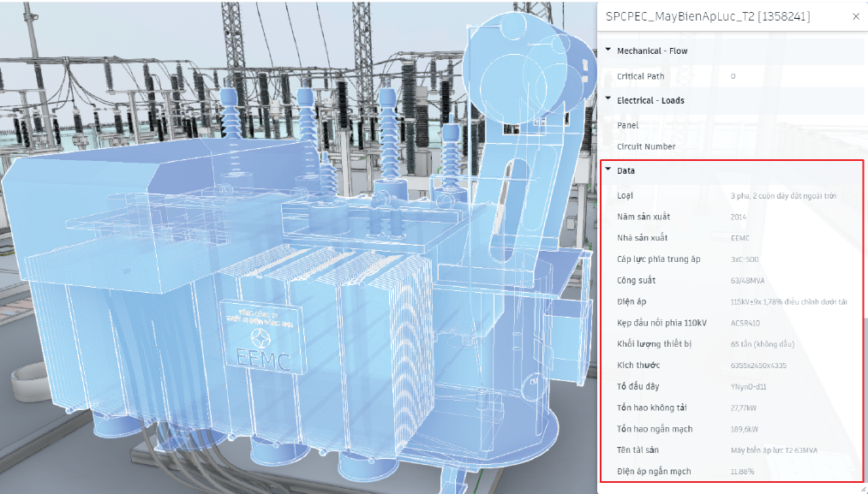The height and width of the screenshot is (494, 868).
Task: Click the 115kV±9x1,78% voltage value
Action: (789, 302)
